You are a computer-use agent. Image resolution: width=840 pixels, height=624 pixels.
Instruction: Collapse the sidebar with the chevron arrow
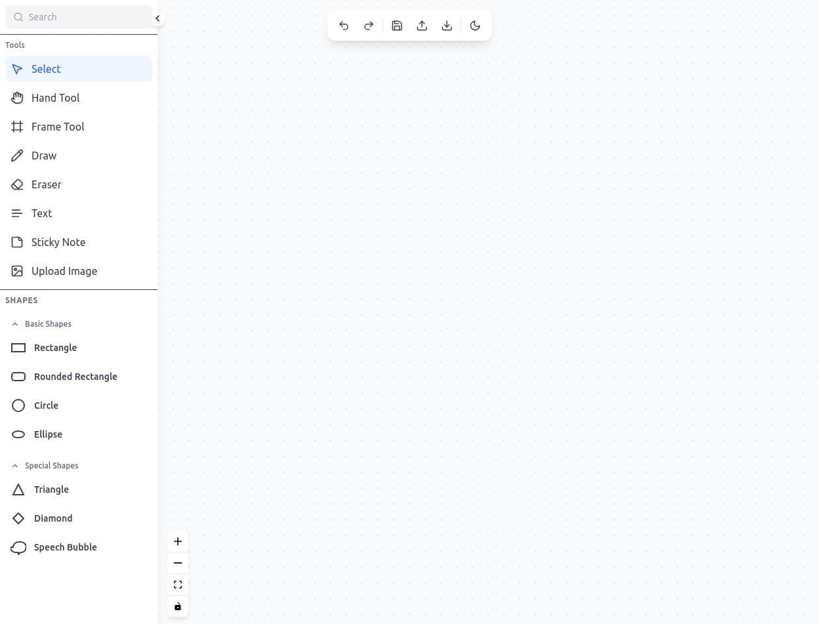coord(157,18)
